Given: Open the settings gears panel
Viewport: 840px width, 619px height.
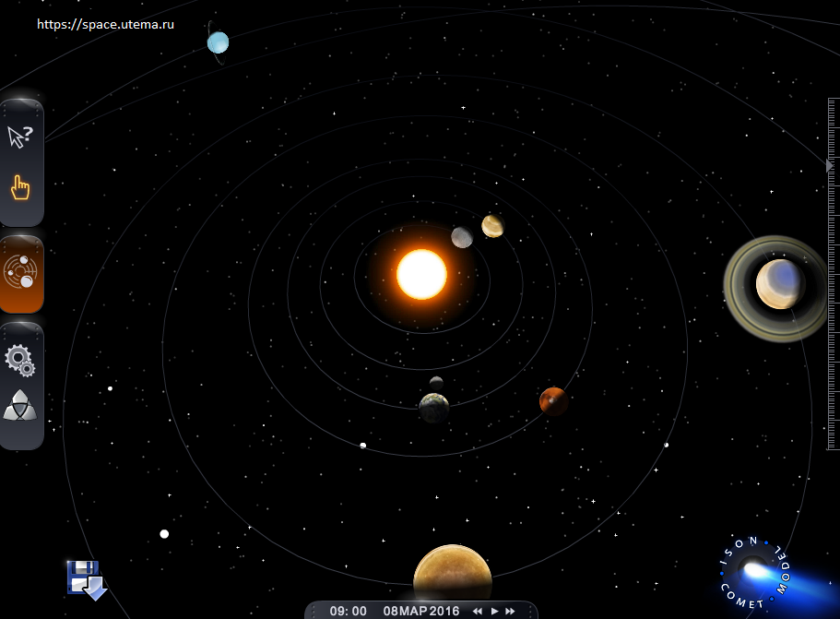Looking at the screenshot, I should click(x=20, y=359).
